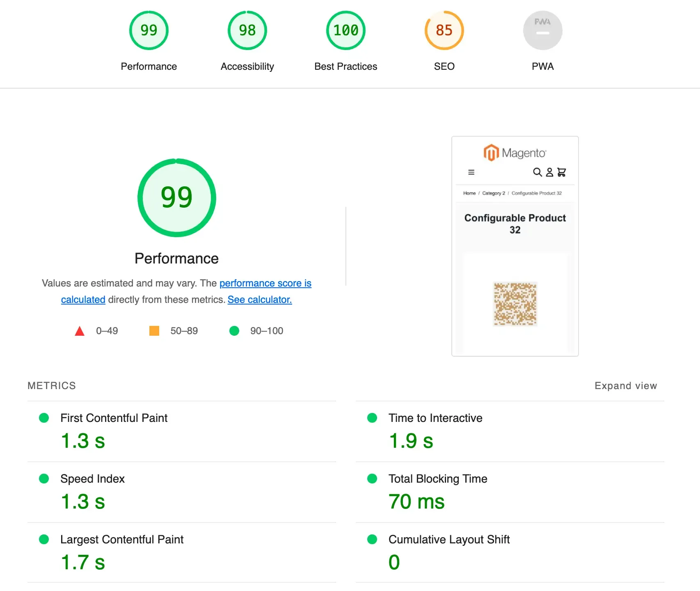Open the Best Practices 100 gauge
700x591 pixels.
coord(345,30)
